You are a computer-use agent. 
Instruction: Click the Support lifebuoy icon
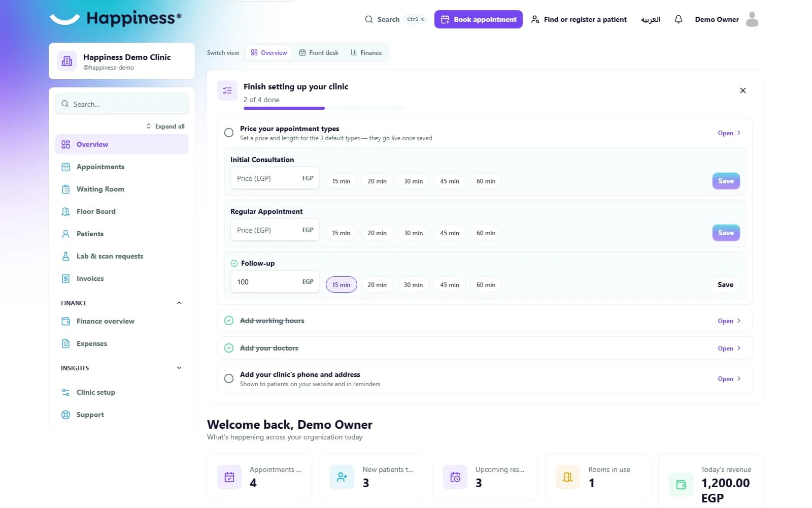pos(65,415)
